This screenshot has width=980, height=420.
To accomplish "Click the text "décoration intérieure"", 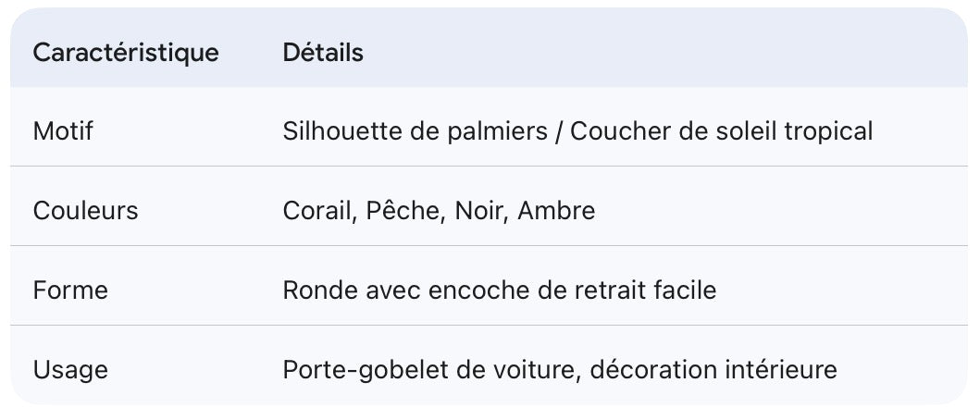I will 713,370.
